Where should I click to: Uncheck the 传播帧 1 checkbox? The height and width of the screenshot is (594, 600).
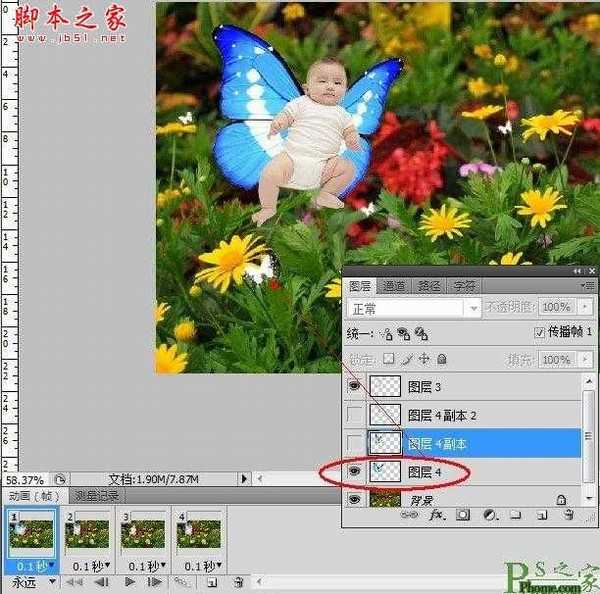click(541, 333)
